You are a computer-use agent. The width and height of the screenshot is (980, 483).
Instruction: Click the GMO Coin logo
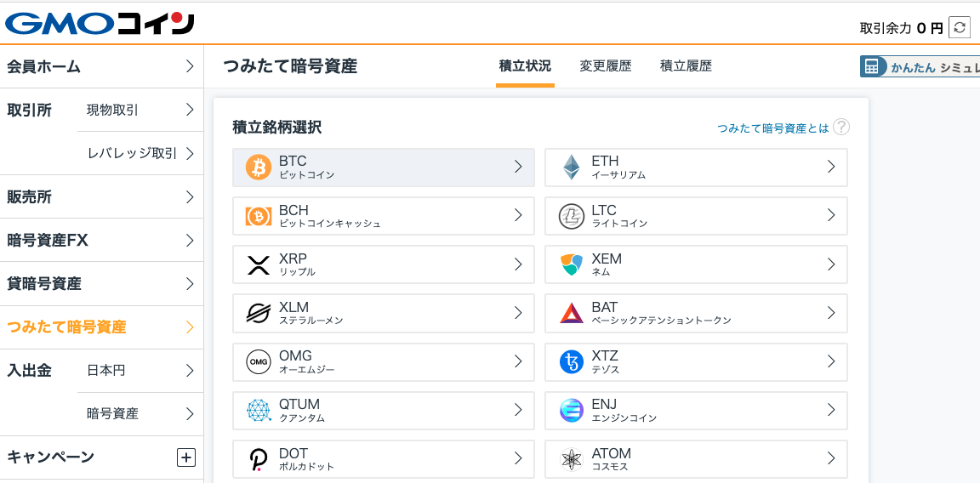[100, 23]
